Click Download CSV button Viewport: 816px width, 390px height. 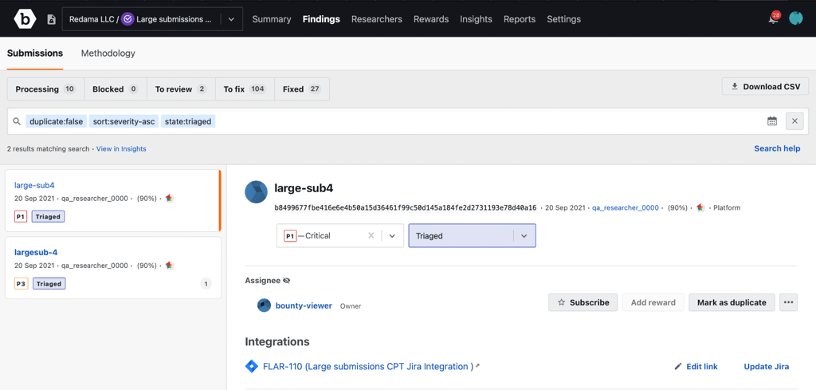tap(765, 86)
